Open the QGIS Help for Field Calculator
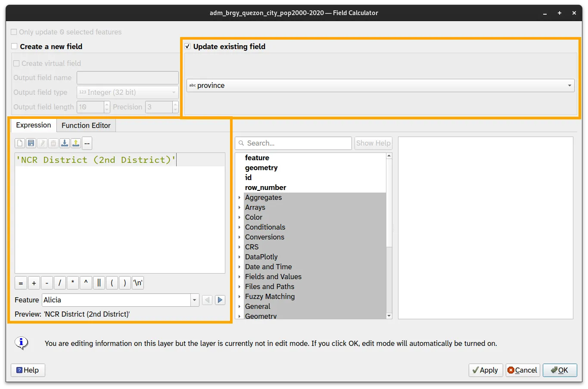Image resolution: width=588 pixels, height=389 pixels. pos(28,370)
